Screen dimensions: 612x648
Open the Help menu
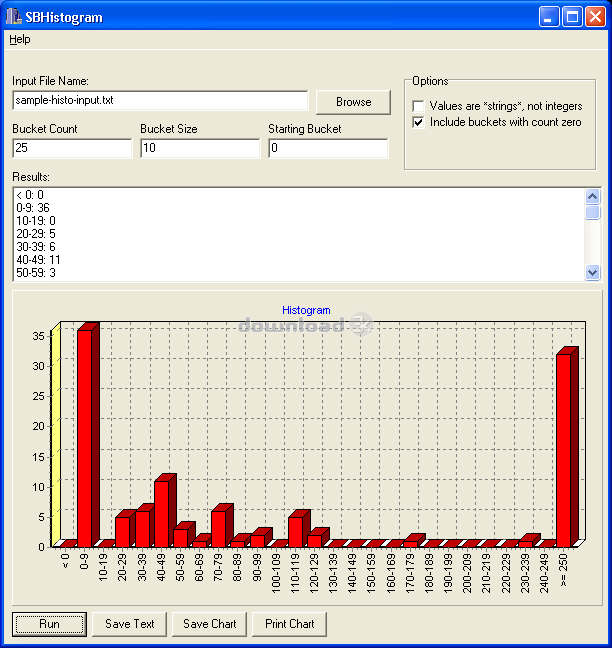pyautogui.click(x=20, y=39)
